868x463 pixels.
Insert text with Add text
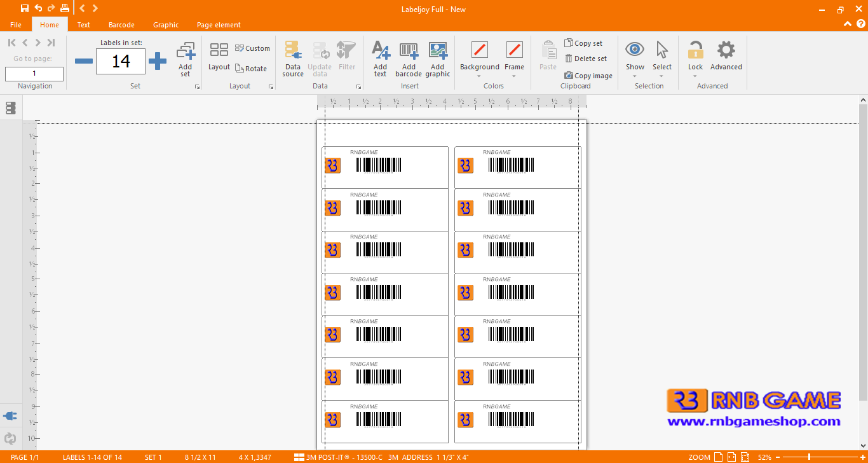point(380,60)
